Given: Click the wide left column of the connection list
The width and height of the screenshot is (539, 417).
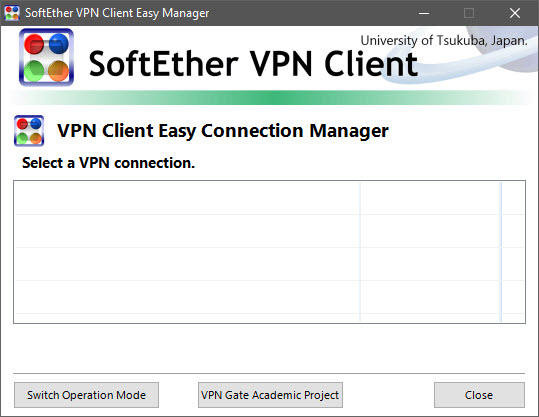Looking at the screenshot, I should click(x=187, y=252).
